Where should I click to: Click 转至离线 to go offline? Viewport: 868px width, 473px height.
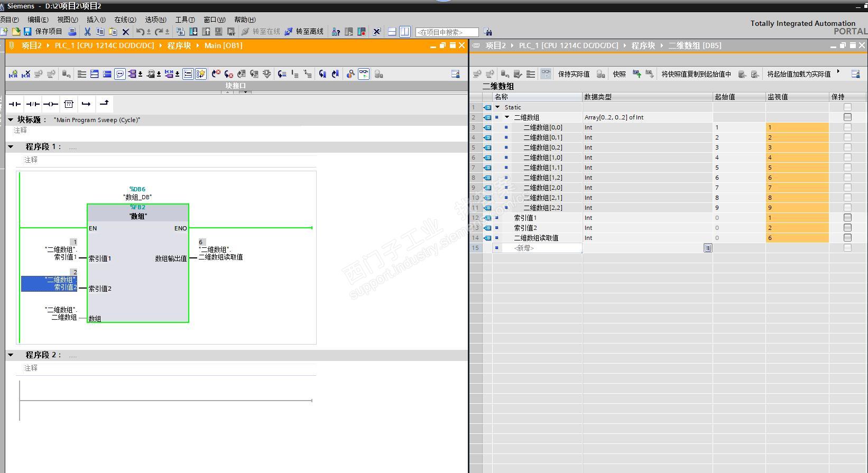click(x=304, y=32)
